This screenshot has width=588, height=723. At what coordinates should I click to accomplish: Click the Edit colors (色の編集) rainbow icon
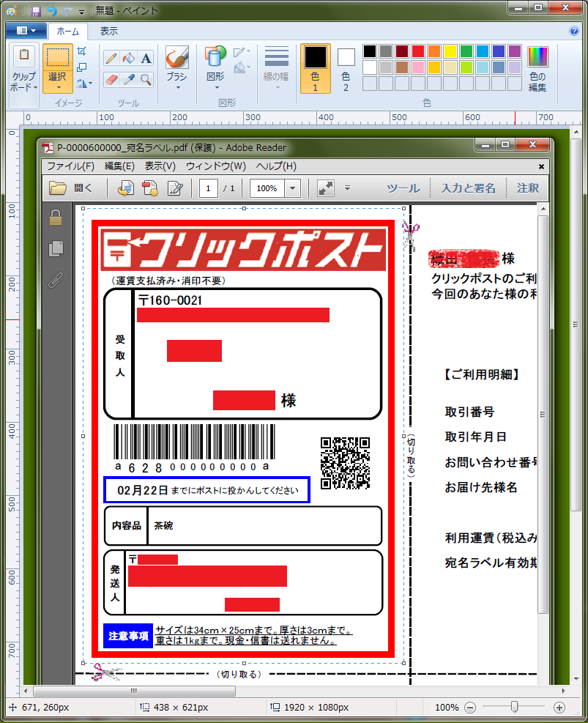point(537,57)
